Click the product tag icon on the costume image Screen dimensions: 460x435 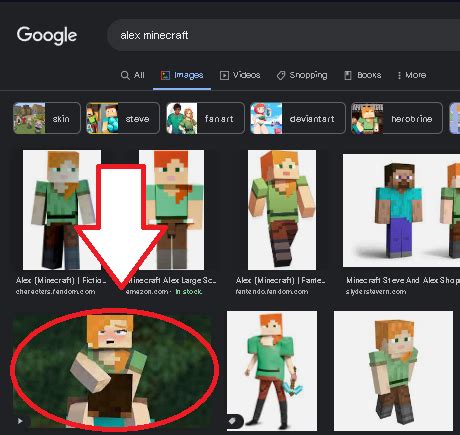[233, 421]
